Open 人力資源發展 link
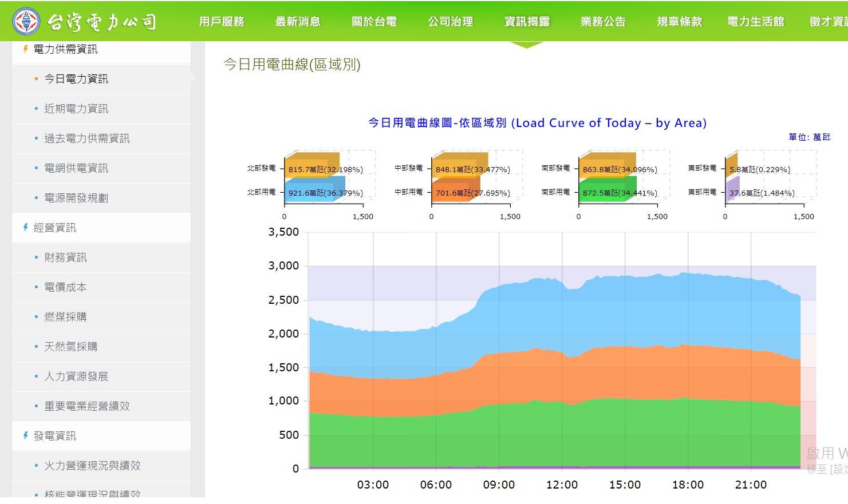 (101, 376)
